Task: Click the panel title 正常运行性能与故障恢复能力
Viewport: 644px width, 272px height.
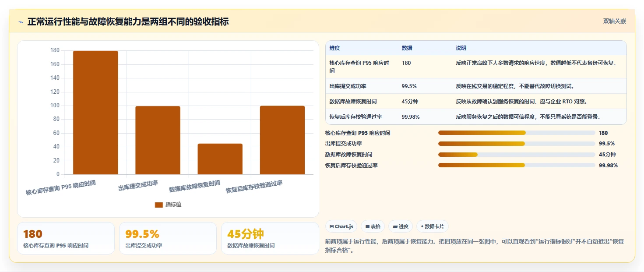Action: (128, 21)
